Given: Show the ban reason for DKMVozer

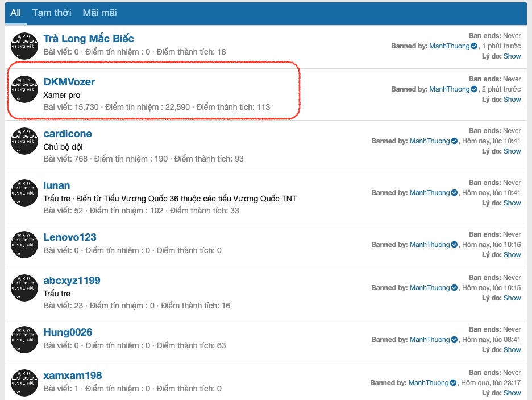Looking at the screenshot, I should pyautogui.click(x=512, y=99).
